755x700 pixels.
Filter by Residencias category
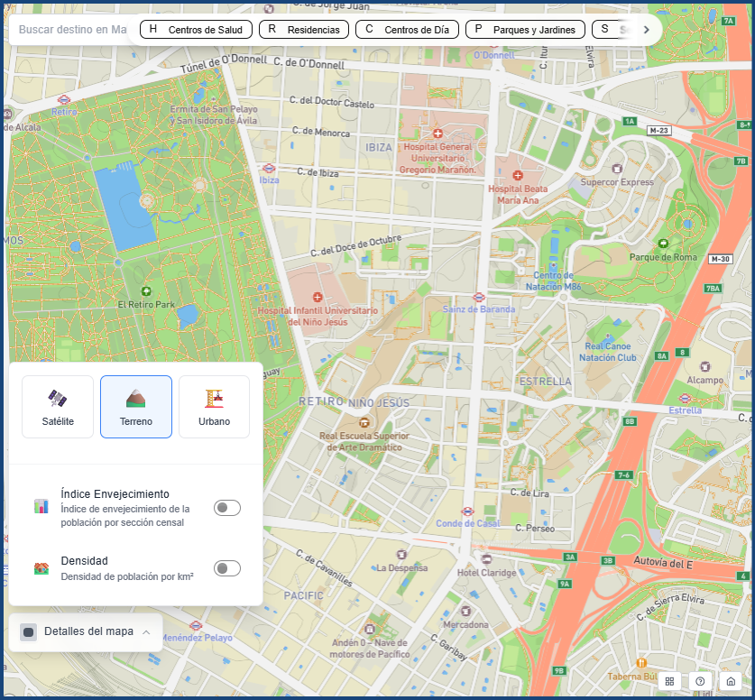pos(304,30)
